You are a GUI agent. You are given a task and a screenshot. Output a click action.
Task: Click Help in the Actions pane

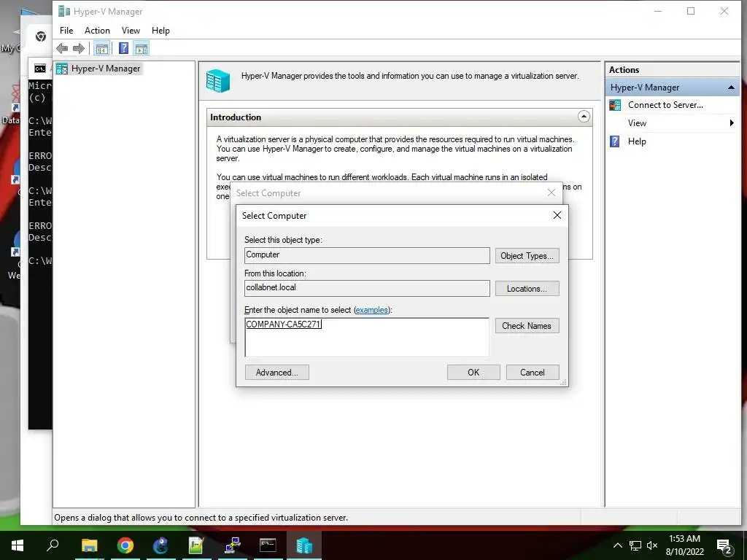(636, 141)
